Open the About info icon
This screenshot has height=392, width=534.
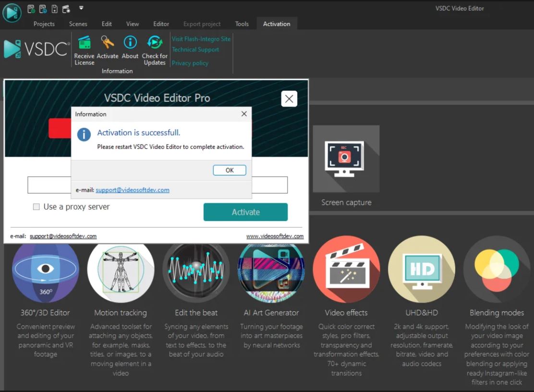pos(130,43)
